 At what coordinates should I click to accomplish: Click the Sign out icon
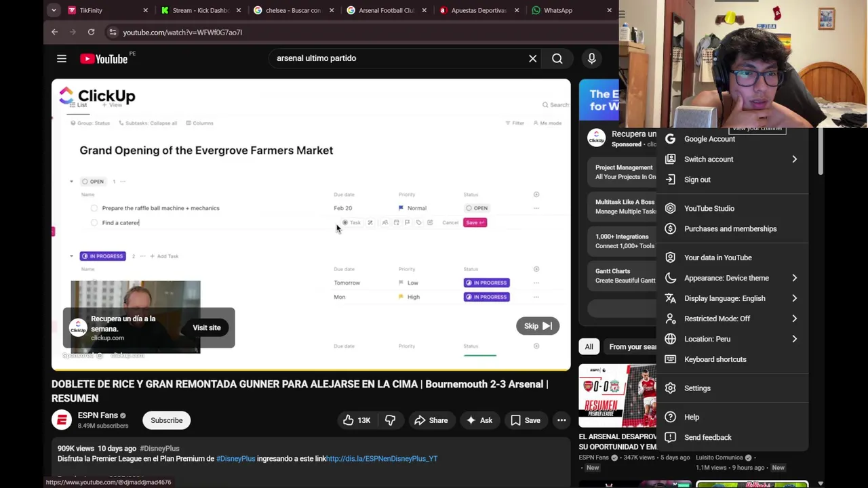click(x=670, y=180)
